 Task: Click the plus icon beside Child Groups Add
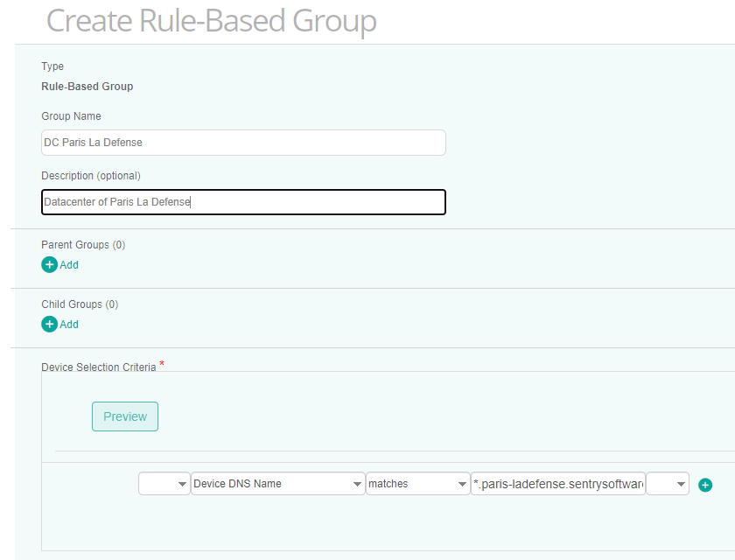coord(50,324)
